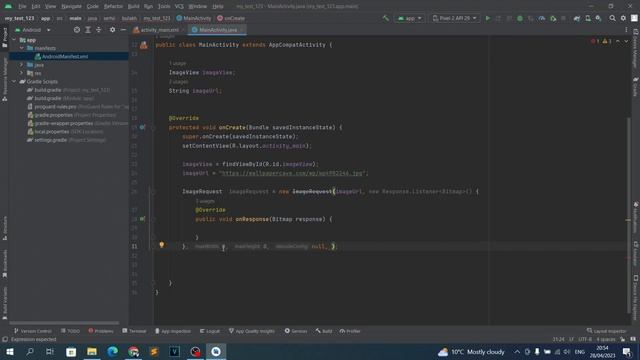Click weather widget showing Mostly cloudy
This screenshot has width=640, height=360.
point(471,351)
